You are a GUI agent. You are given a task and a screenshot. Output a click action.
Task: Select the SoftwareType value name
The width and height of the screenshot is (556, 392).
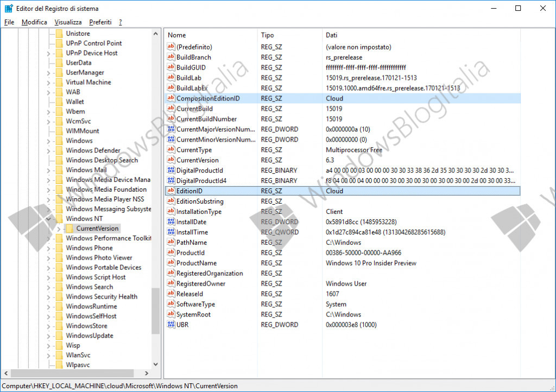tap(195, 304)
